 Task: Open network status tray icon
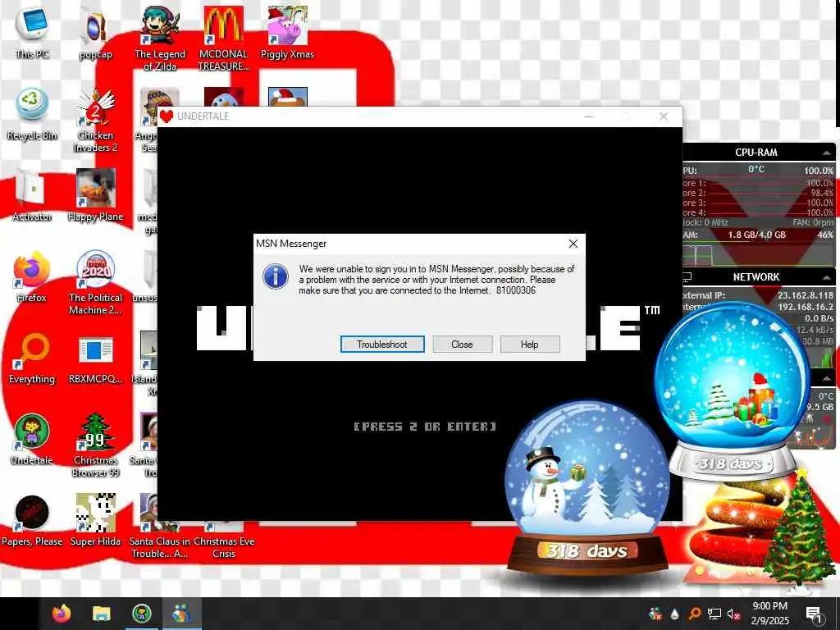(x=714, y=614)
